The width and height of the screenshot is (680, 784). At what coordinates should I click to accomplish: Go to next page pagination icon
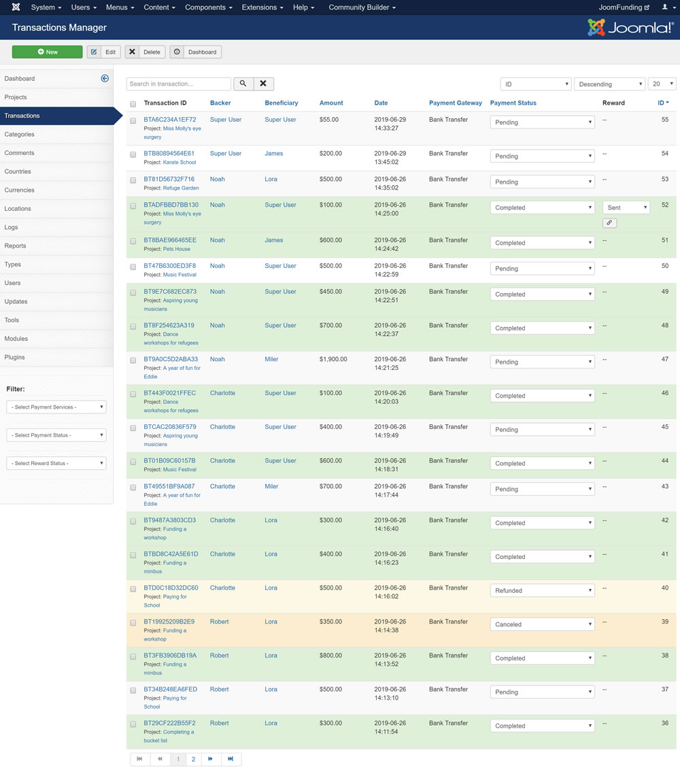(211, 759)
